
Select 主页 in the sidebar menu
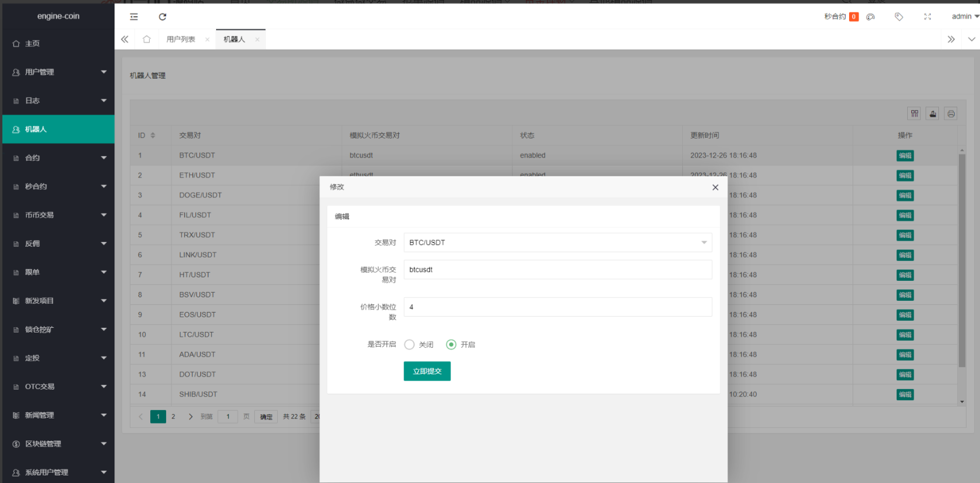pyautogui.click(x=32, y=43)
